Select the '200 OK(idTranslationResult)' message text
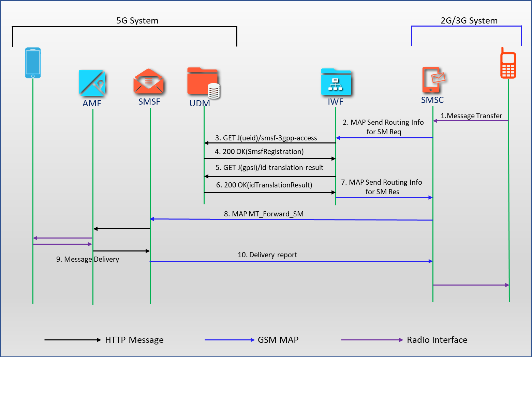This screenshot has width=532, height=398. (264, 185)
